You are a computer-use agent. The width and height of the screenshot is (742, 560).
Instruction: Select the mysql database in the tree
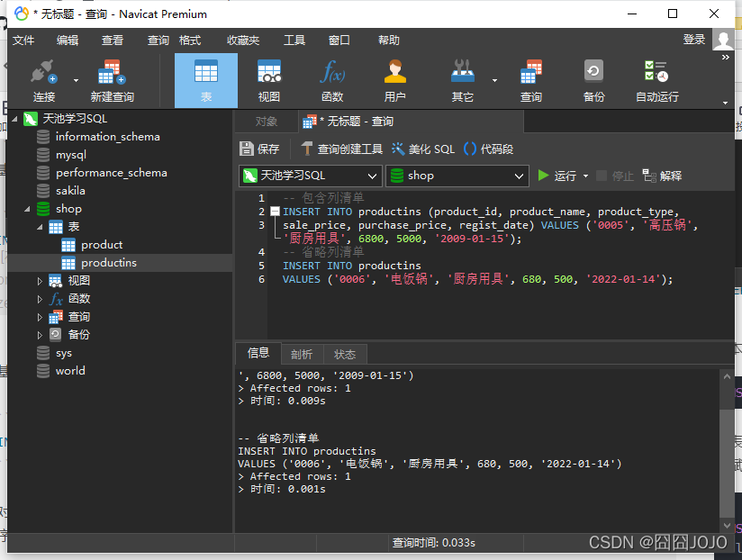(71, 155)
